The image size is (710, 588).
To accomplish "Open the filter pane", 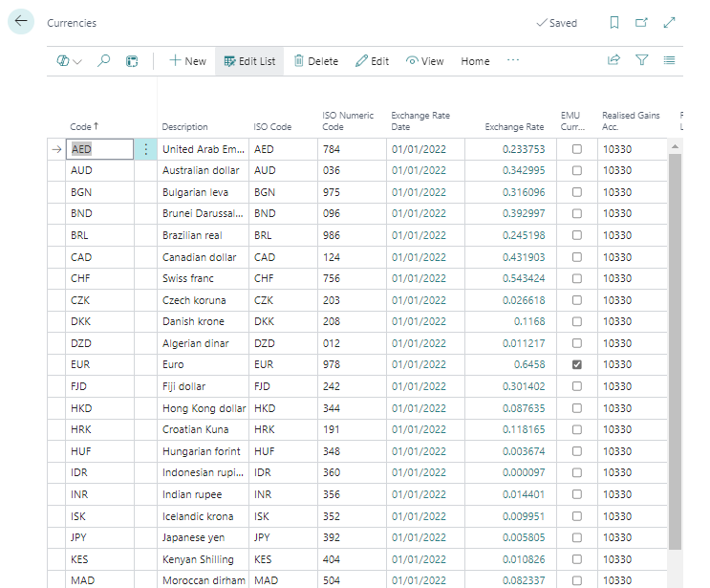I will pos(642,60).
